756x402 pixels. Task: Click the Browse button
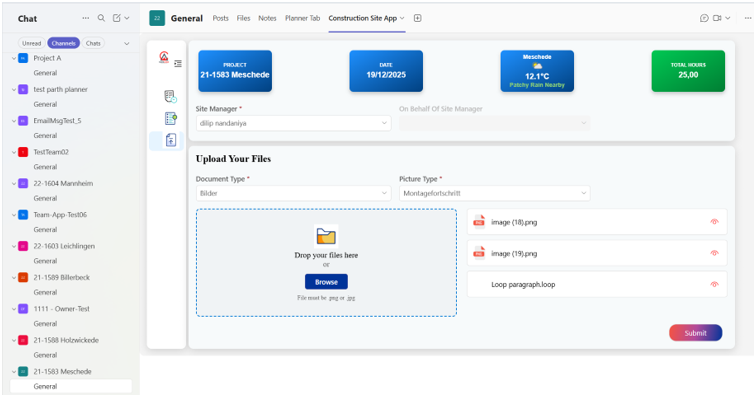click(326, 282)
